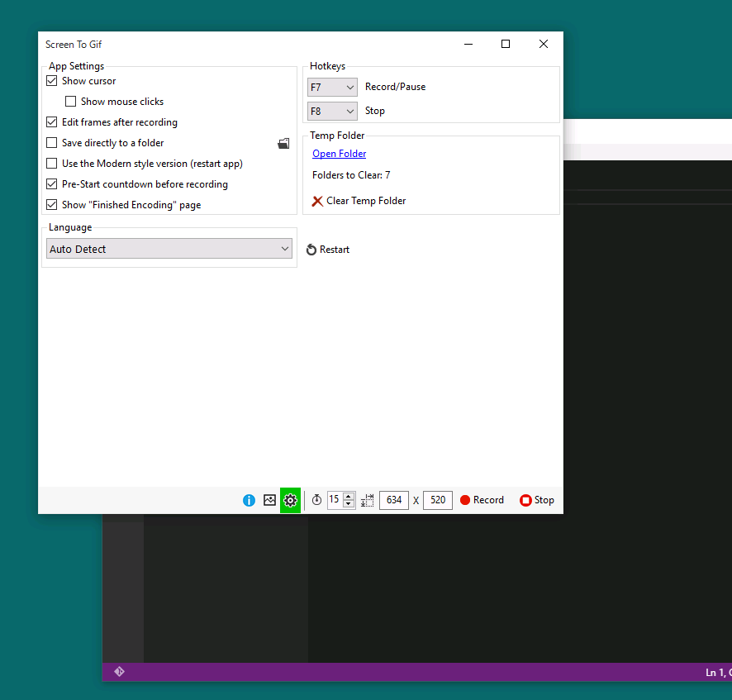This screenshot has height=700, width=732.
Task: Click the Stop button in bottom toolbar
Action: [537, 500]
